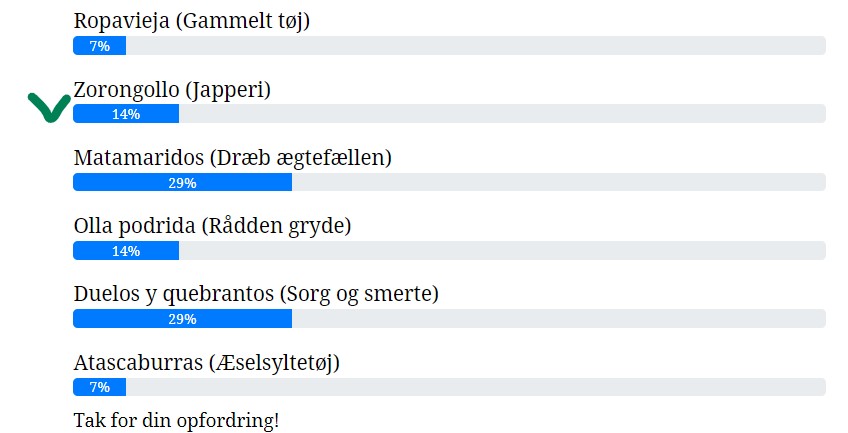Click the blue 7% bar under Atascaburras
The height and width of the screenshot is (433, 848).
[x=99, y=387]
